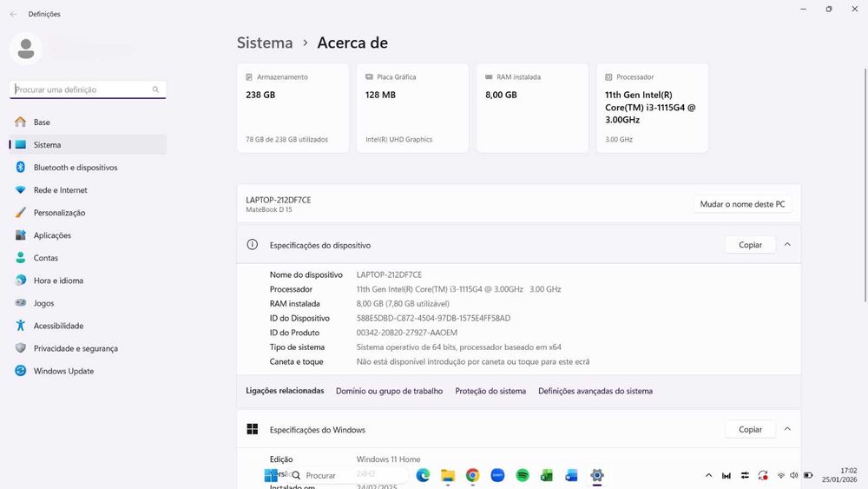Select the 'LAPTOP-212DF7CE' Nome do dispositivo value

(389, 274)
